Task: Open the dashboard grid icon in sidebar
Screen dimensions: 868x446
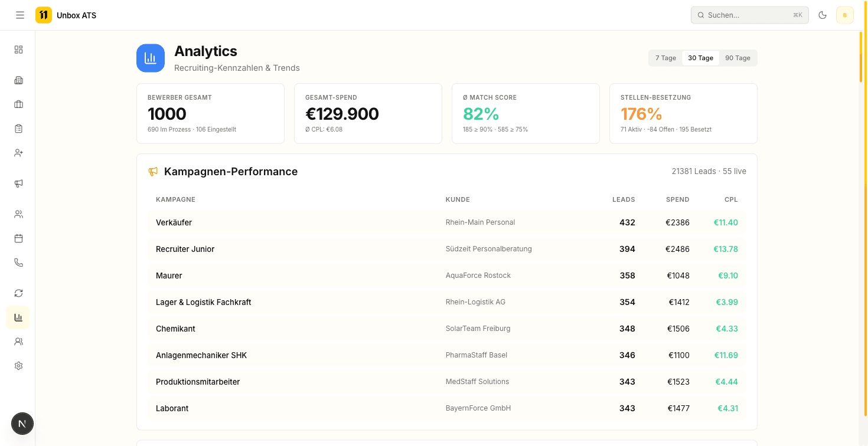Action: (x=18, y=50)
